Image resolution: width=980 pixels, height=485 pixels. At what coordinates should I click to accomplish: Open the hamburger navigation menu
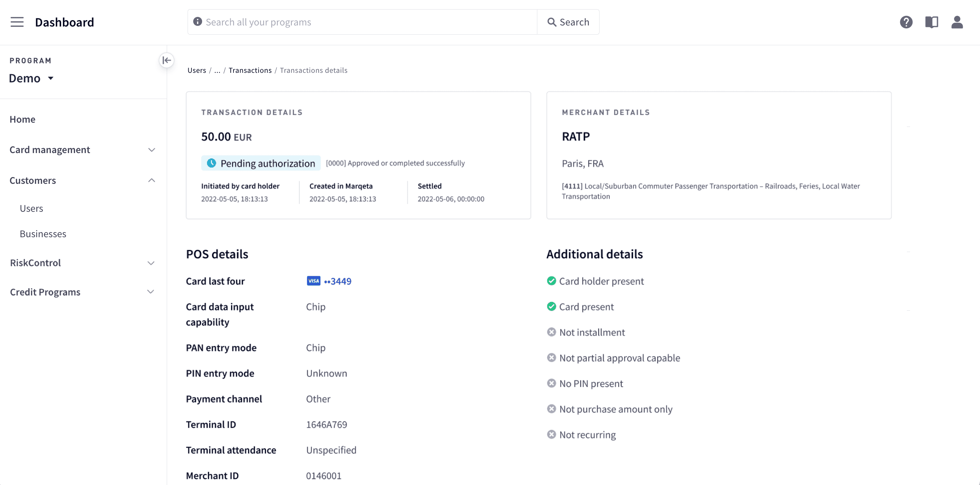pos(17,22)
